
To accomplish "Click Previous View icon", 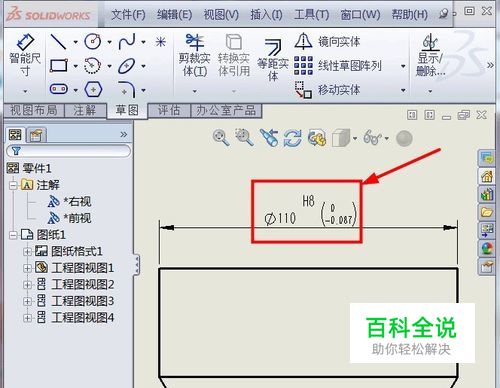I will coord(269,138).
